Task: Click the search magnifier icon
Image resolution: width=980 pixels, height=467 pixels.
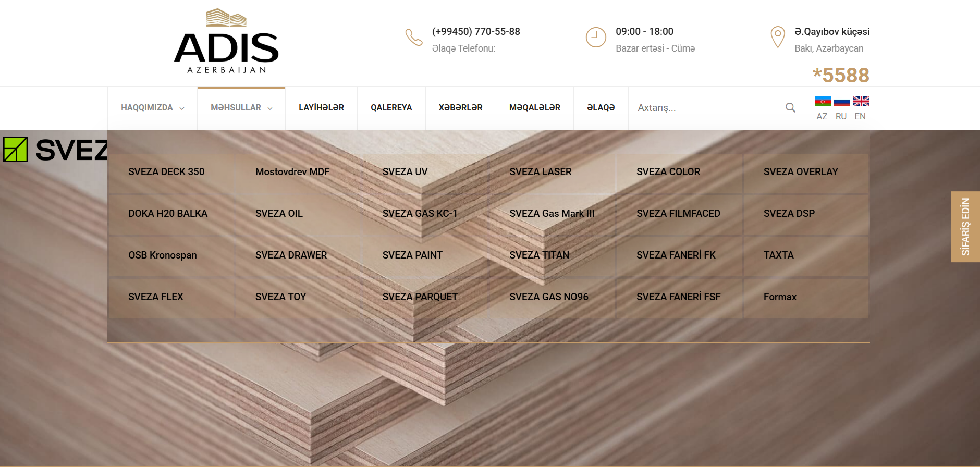Action: (x=790, y=107)
